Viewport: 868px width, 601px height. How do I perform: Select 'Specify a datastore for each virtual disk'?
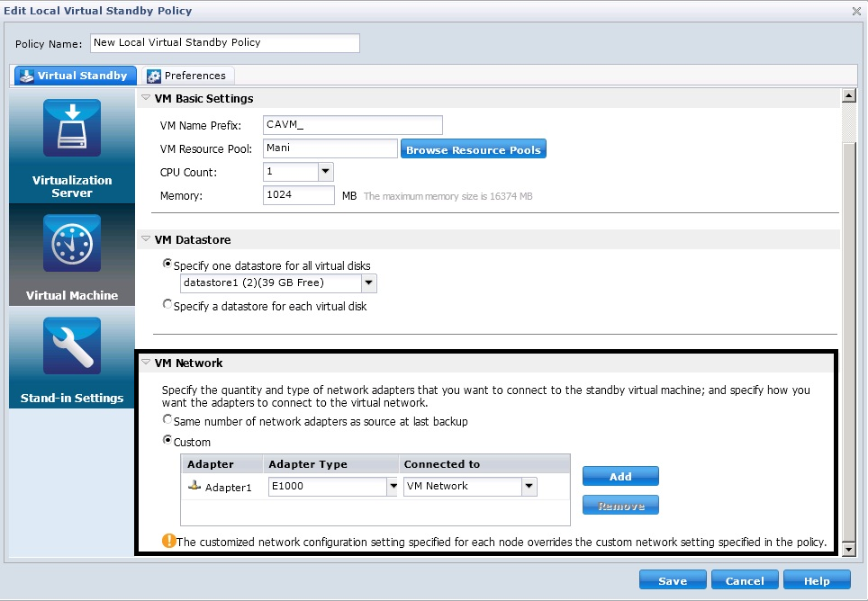(x=167, y=304)
